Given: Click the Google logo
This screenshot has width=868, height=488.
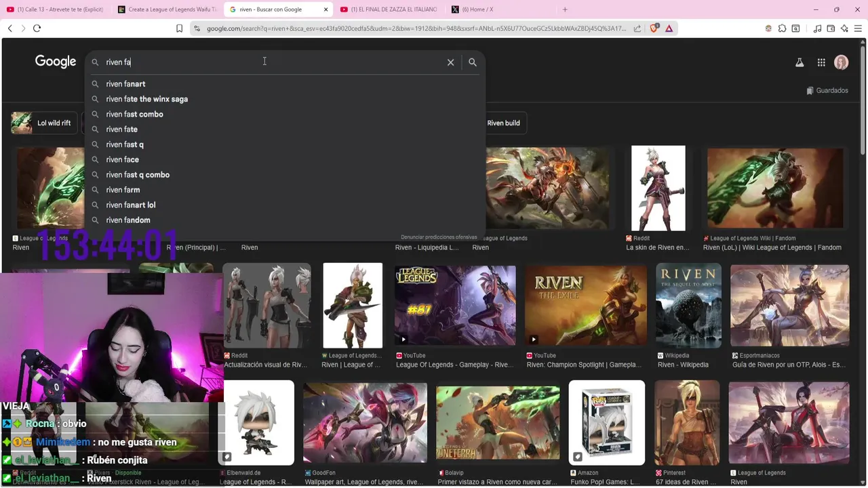Looking at the screenshot, I should 56,62.
